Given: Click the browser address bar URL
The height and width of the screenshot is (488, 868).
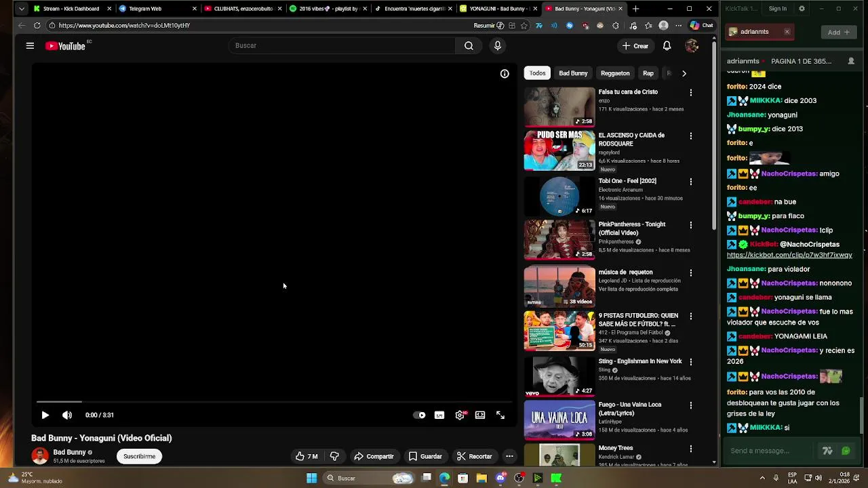Looking at the screenshot, I should [x=124, y=25].
